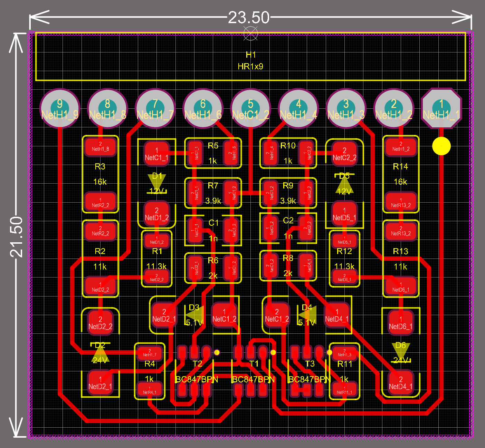Screen dimensions: 485x448
Task: Click the R10 designator text
Action: point(288,146)
